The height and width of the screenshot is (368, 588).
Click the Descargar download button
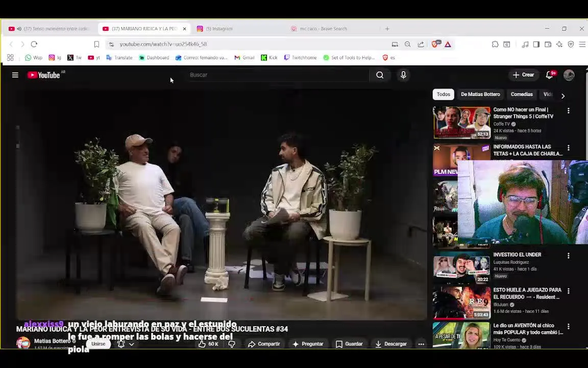click(391, 344)
